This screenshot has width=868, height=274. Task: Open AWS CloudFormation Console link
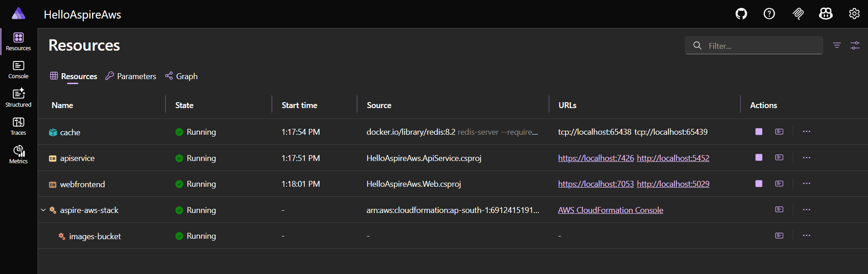(x=610, y=210)
